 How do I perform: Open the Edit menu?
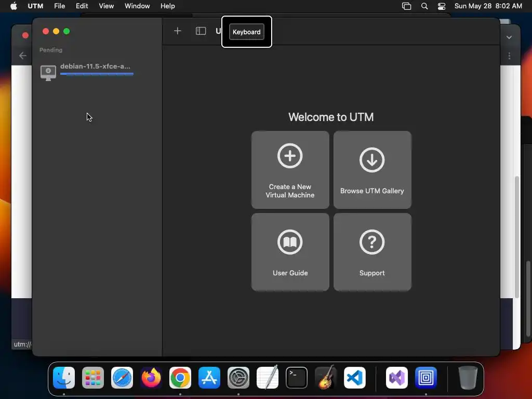(x=82, y=6)
